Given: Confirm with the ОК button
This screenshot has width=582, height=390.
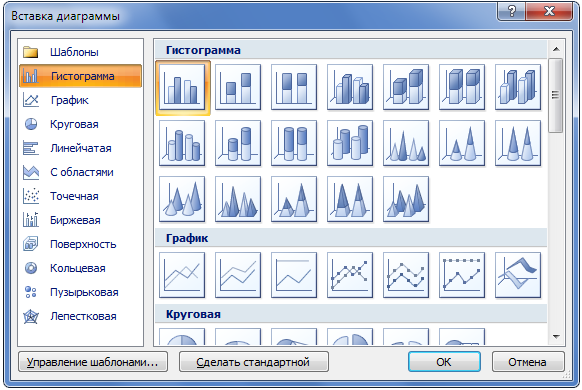Looking at the screenshot, I should coord(444,362).
